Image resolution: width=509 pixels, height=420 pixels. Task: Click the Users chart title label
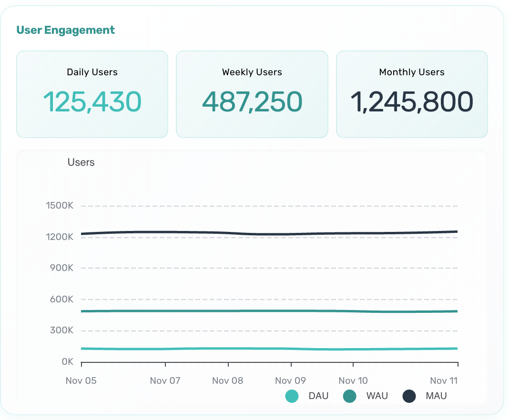[x=81, y=162]
